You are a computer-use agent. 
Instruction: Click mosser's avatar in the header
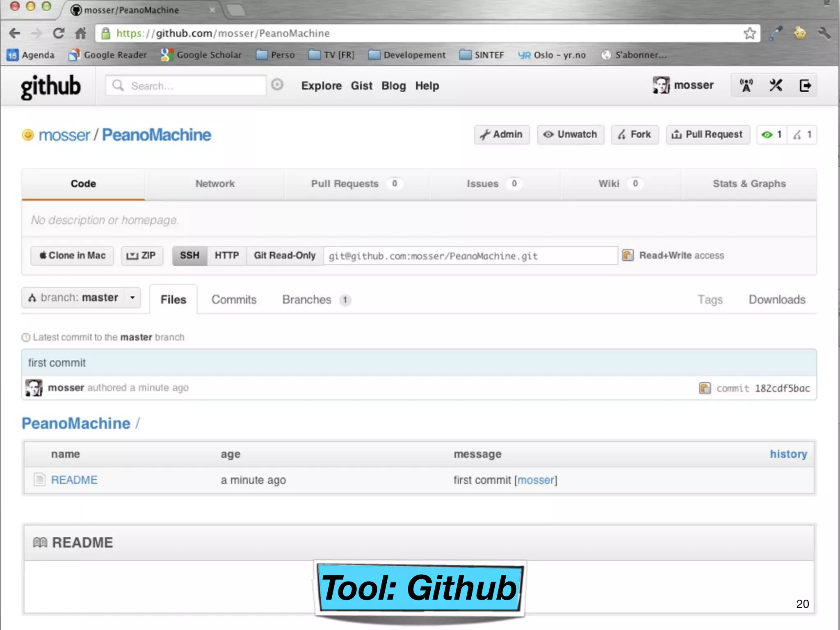tap(661, 85)
